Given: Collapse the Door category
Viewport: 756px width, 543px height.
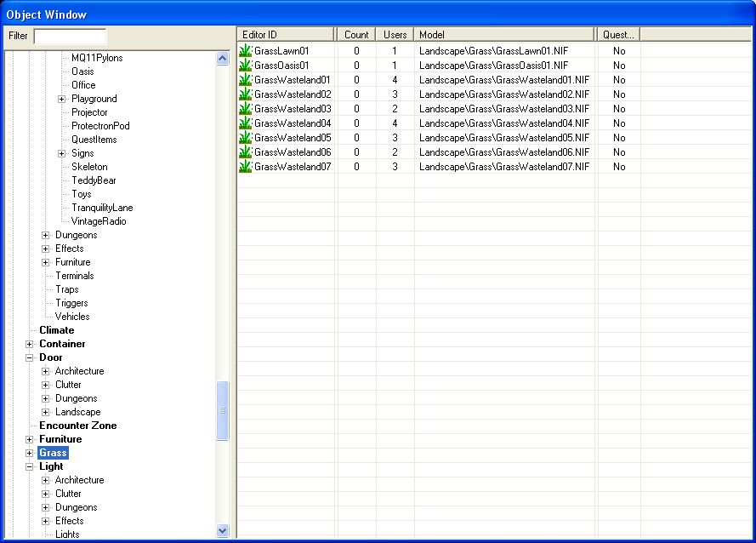Looking at the screenshot, I should click(30, 357).
